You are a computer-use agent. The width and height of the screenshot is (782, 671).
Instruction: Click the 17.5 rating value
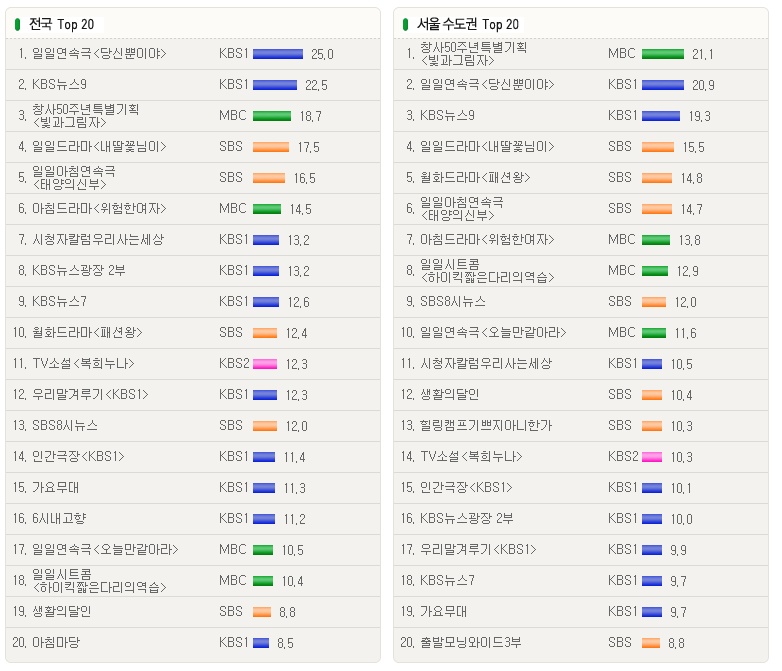pos(308,147)
